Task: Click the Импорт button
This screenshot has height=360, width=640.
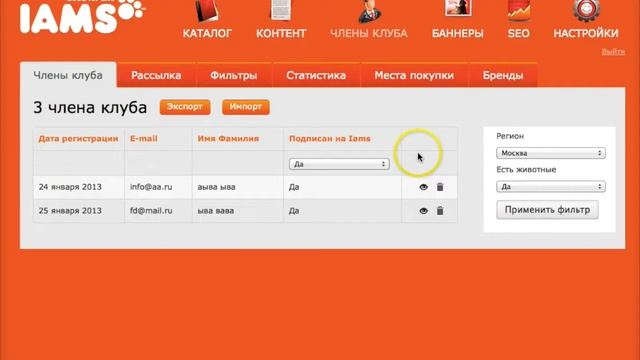Action: 246,107
